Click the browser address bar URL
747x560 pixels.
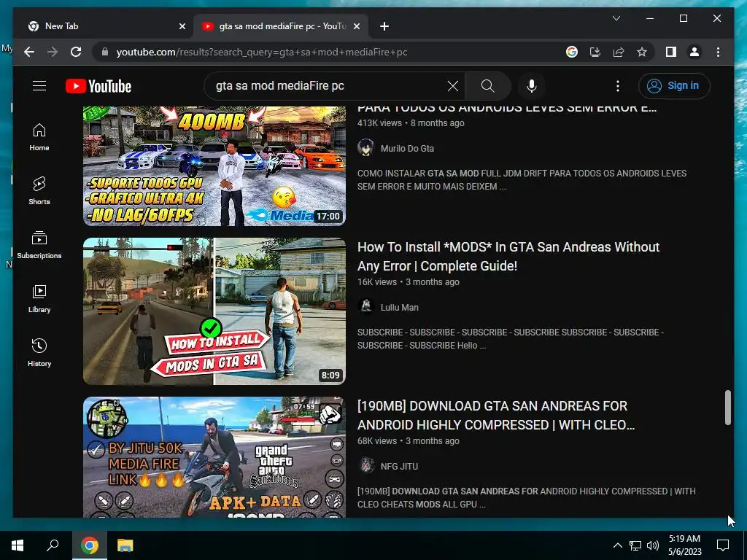[x=262, y=52]
